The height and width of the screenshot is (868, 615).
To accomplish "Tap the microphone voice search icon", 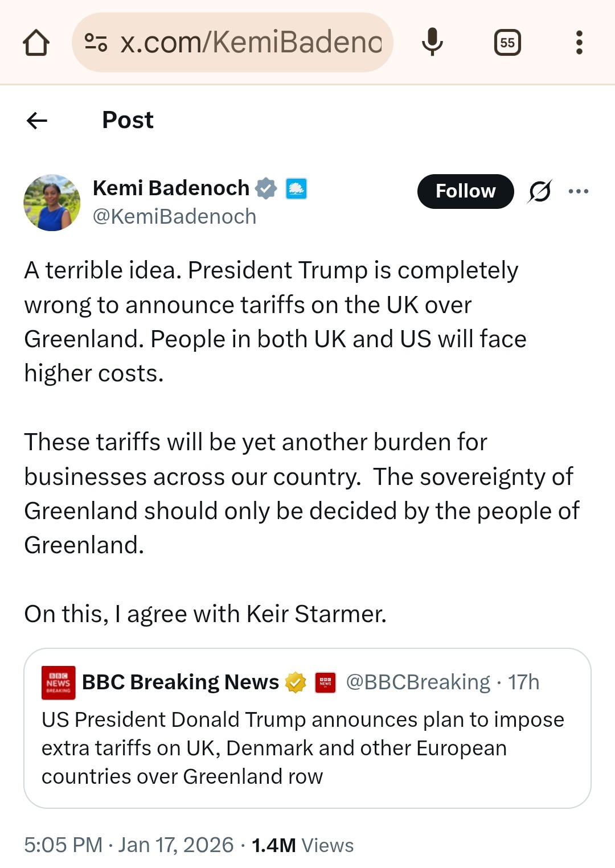I will pos(432,43).
